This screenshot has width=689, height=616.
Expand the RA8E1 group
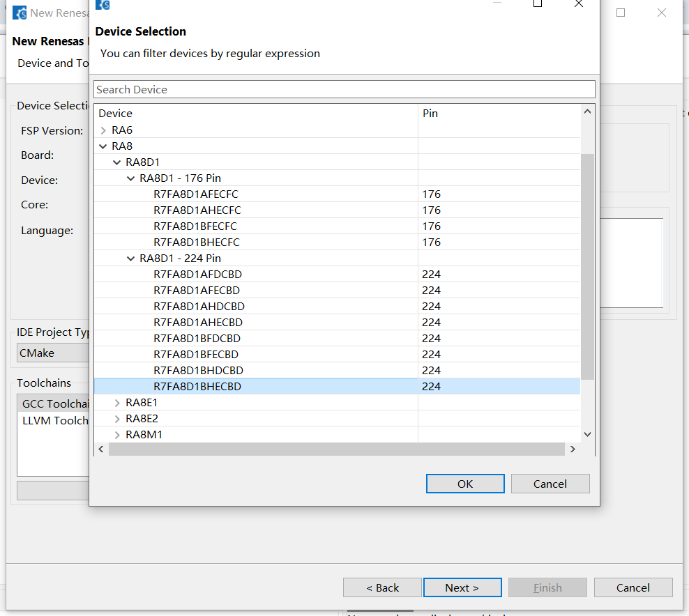(x=117, y=403)
